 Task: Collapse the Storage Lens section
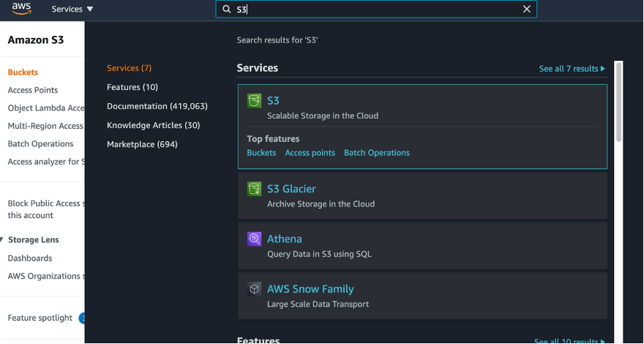(x=2, y=240)
